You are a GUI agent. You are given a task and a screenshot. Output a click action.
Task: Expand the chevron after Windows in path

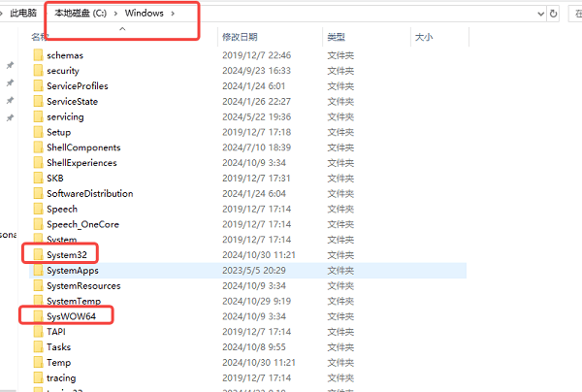(173, 14)
